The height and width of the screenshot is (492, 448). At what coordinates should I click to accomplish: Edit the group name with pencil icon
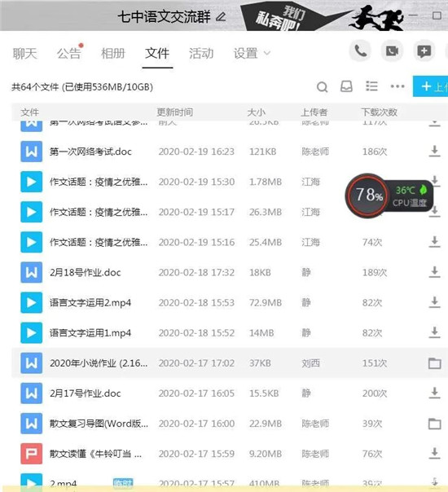tap(221, 16)
